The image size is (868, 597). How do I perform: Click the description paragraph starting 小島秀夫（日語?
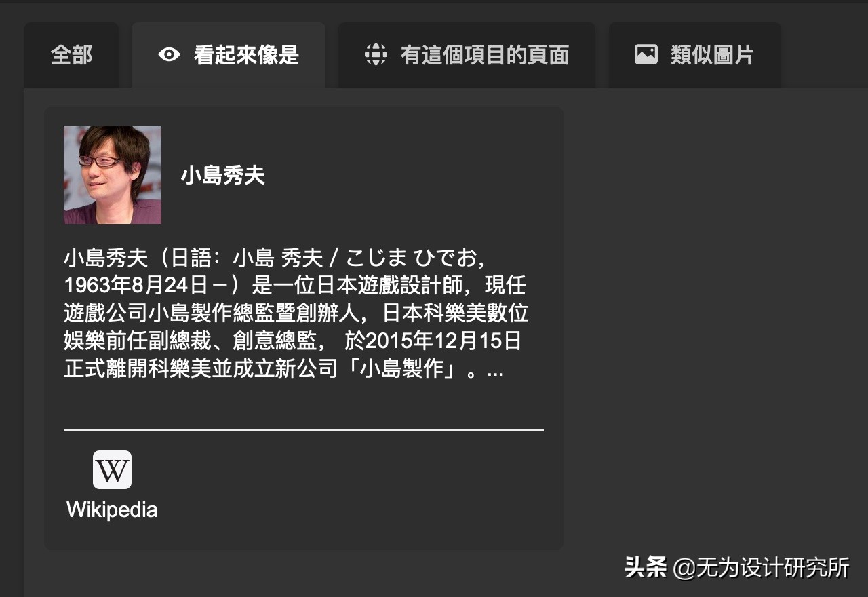[x=296, y=314]
